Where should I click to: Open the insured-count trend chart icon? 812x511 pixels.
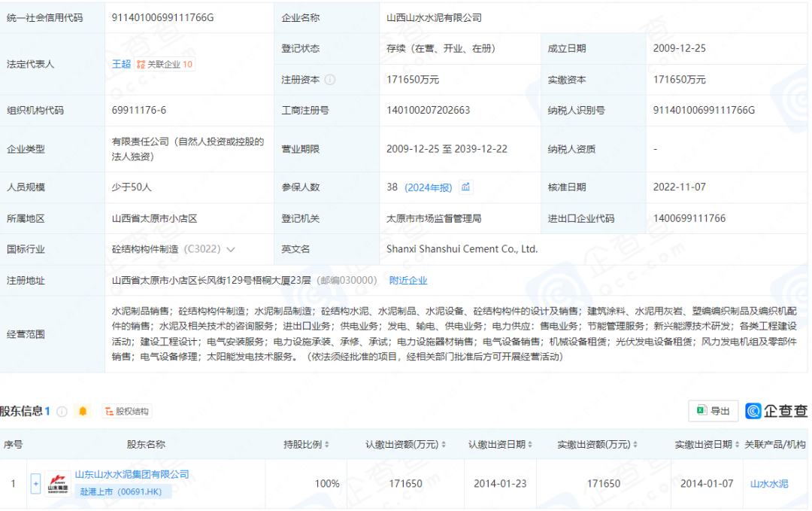[x=466, y=187]
